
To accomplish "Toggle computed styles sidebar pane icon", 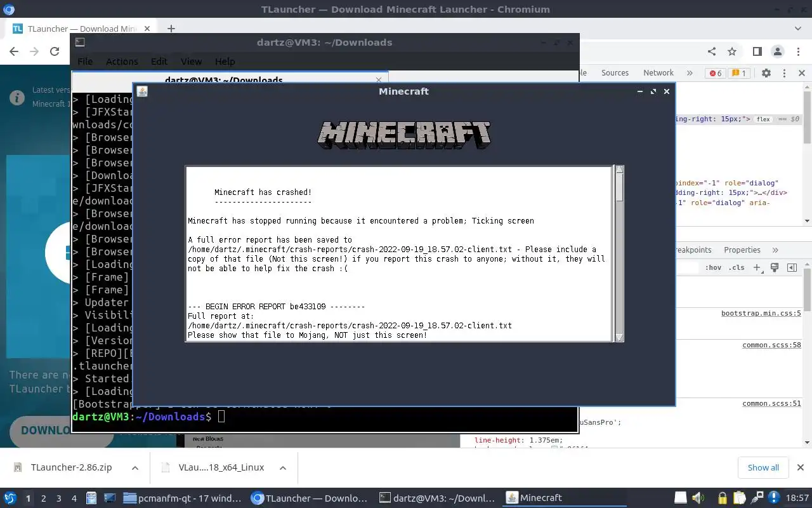I will tap(792, 268).
